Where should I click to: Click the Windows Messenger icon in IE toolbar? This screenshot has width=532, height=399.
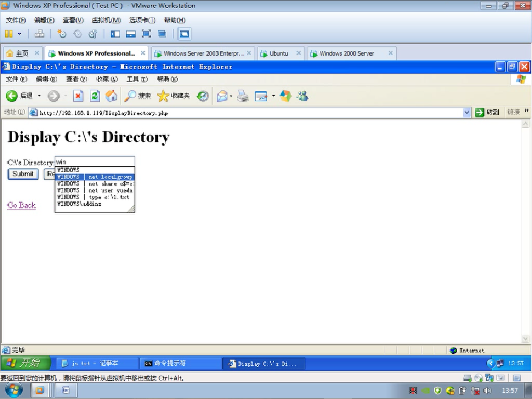pyautogui.click(x=302, y=96)
